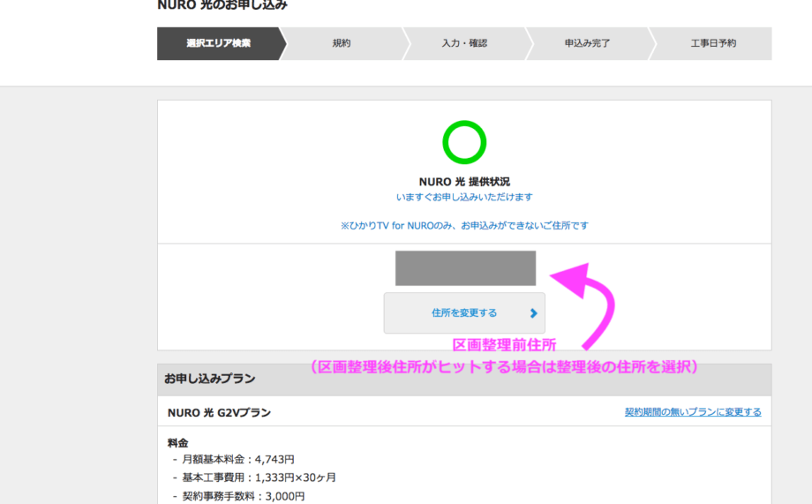
Task: Click the NURO 光 G2Vプラン plan title
Action: pos(219,412)
